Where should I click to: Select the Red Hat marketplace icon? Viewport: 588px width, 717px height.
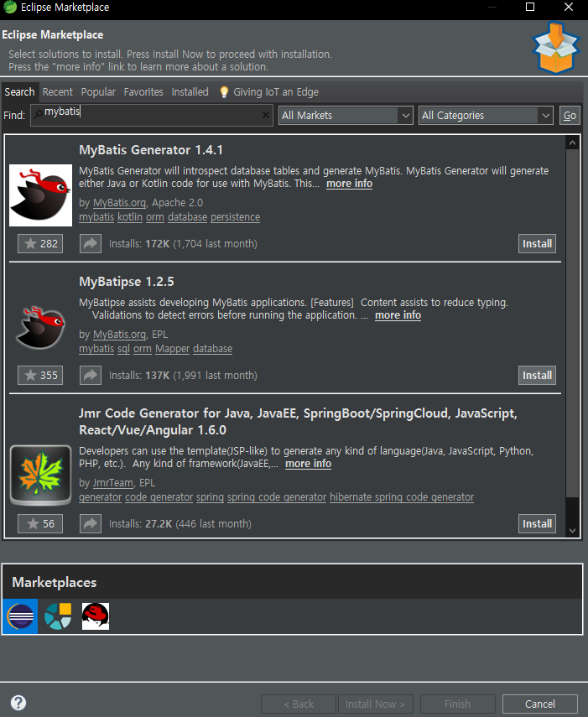(96, 616)
